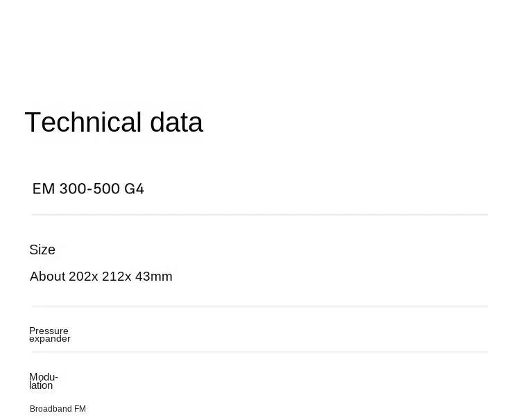Screen dimensions: 520x420
Task: Click the G4 text in model name
Action: click(x=135, y=189)
